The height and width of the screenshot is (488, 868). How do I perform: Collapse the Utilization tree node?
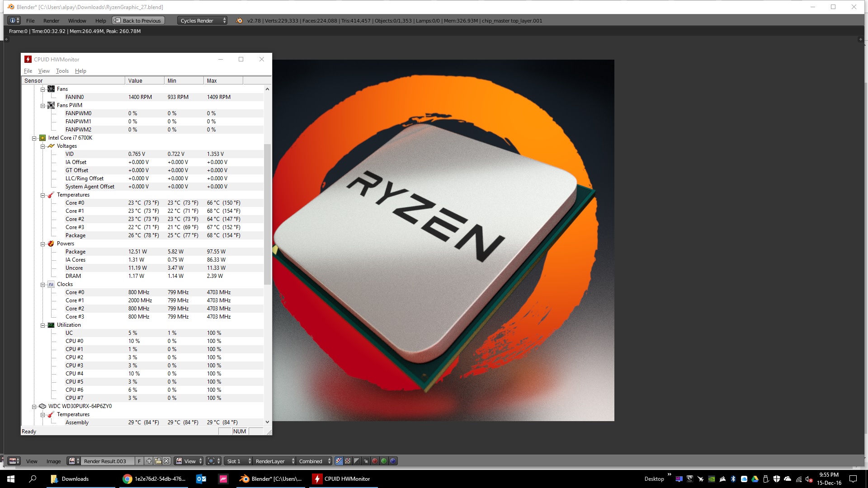(x=43, y=325)
